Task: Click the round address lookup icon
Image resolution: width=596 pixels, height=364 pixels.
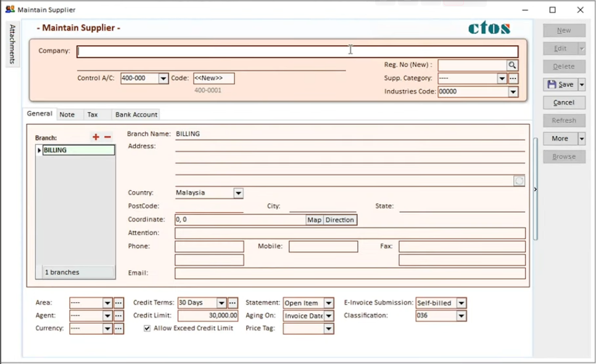Action: point(519,181)
